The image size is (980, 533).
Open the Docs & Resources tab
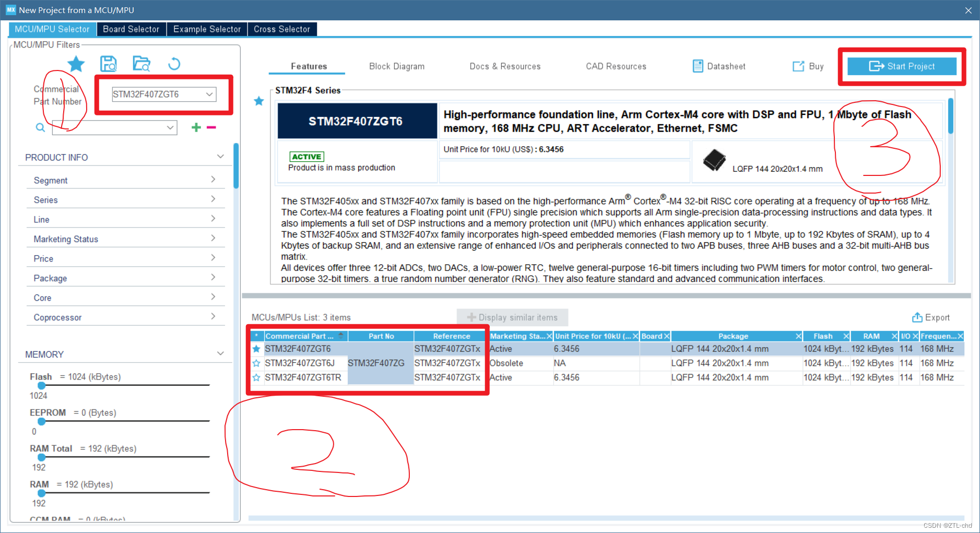[505, 66]
